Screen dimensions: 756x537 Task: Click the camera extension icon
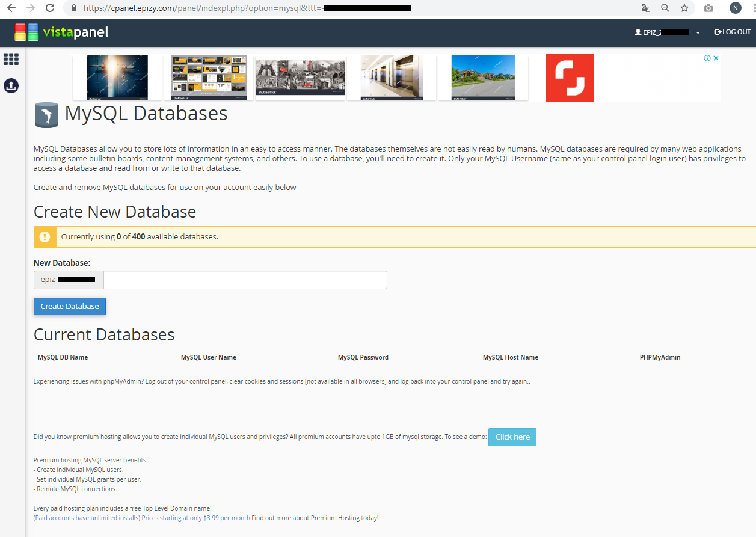708,8
